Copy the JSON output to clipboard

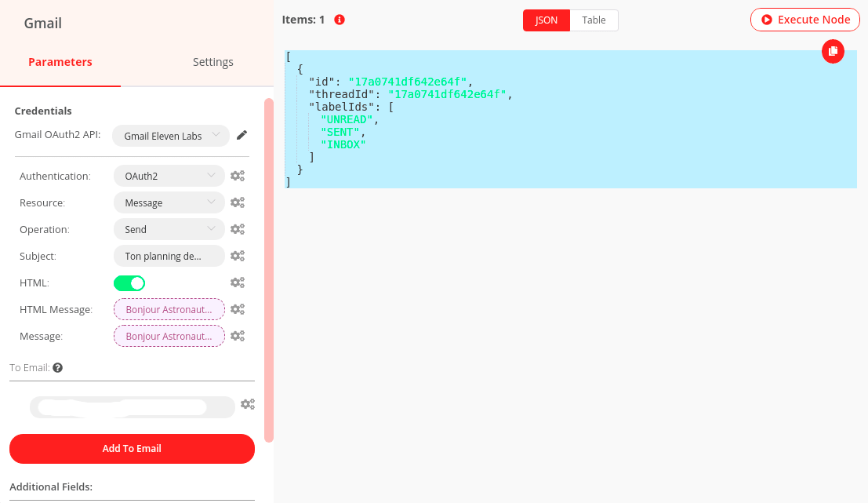point(833,51)
